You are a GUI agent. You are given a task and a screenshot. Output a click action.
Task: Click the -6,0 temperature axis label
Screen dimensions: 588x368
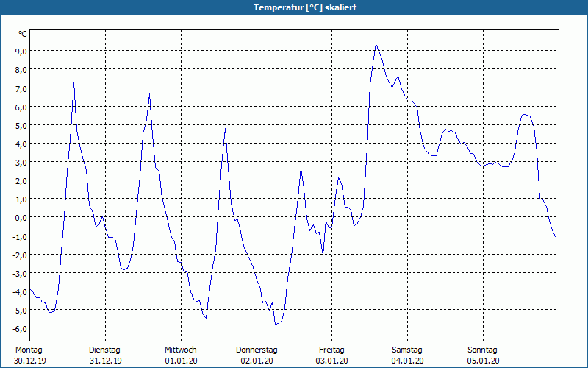20,329
